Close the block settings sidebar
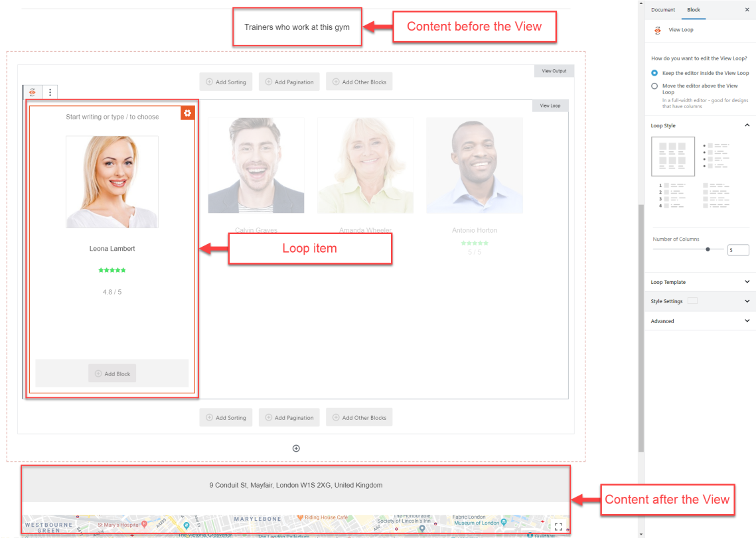The image size is (756, 538). [747, 10]
